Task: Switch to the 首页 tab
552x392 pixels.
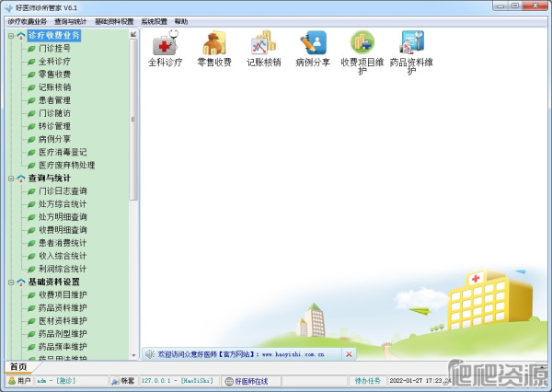Action: [17, 366]
